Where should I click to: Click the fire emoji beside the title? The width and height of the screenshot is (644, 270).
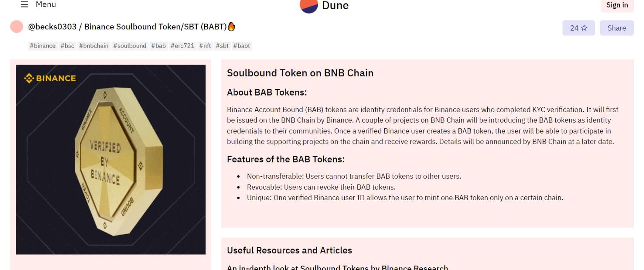(x=231, y=26)
